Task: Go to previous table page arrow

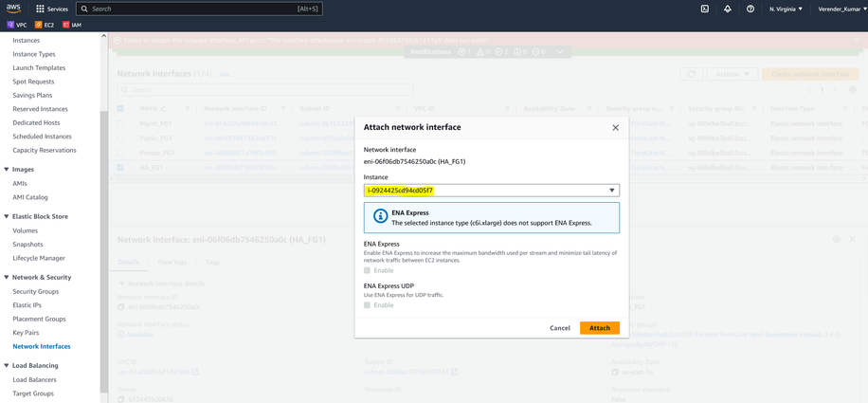Action: pyautogui.click(x=809, y=90)
